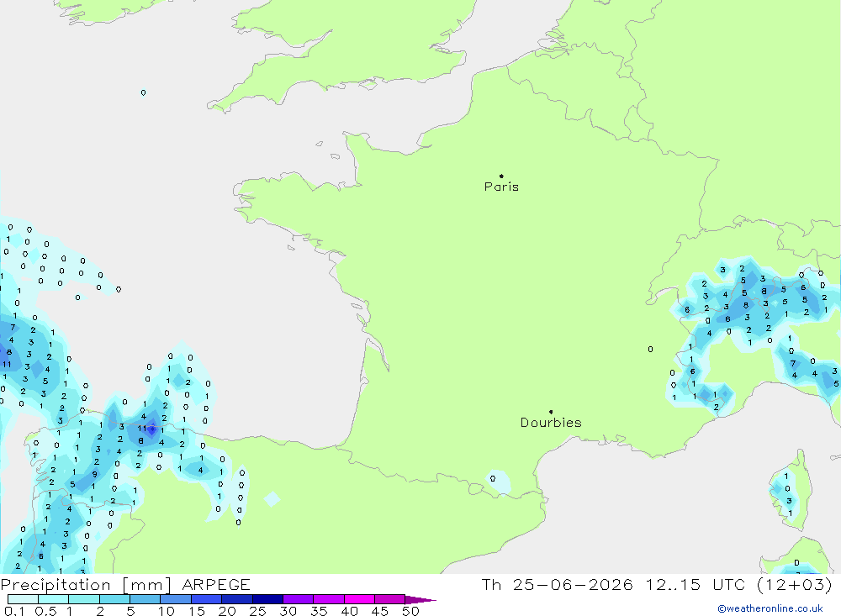Click the 5 mm legend tick label
Screen dimensions: 841x616
(x=130, y=611)
